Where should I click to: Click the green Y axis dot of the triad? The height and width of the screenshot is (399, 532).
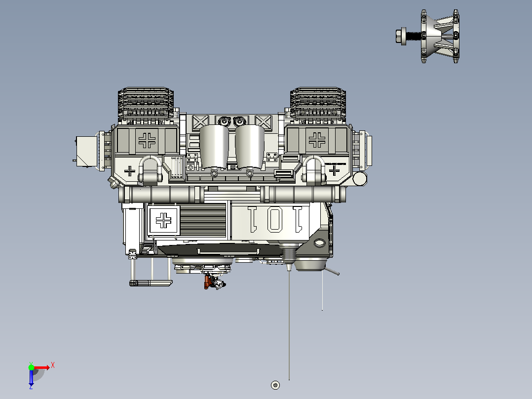pos(31,367)
